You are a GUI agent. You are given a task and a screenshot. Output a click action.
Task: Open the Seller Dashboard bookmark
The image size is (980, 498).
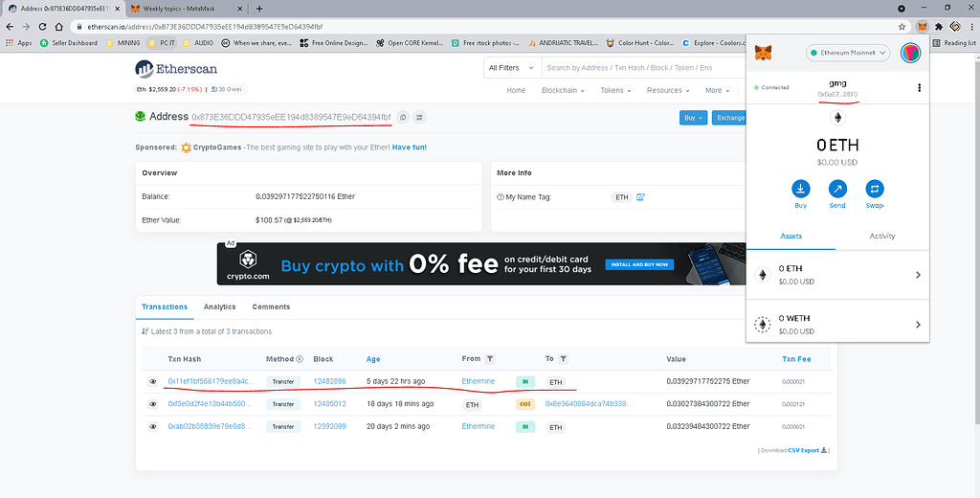point(69,43)
